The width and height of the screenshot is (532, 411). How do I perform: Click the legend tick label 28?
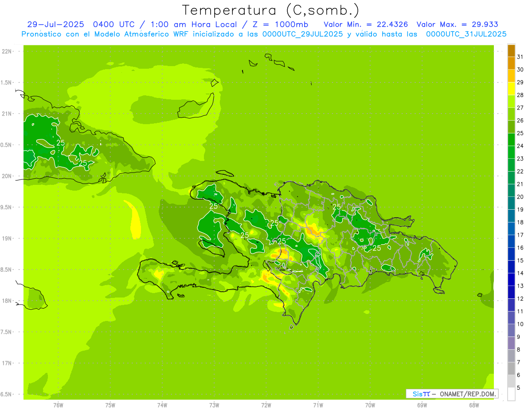pyautogui.click(x=520, y=95)
